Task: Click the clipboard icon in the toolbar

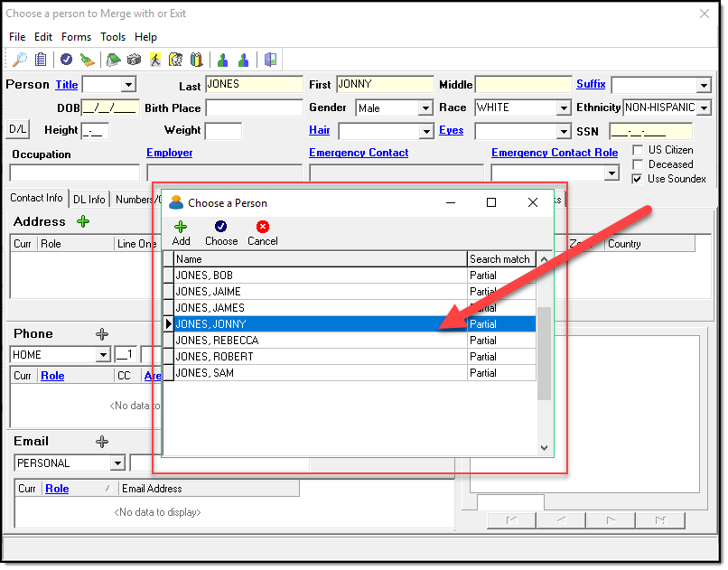Action: point(41,61)
